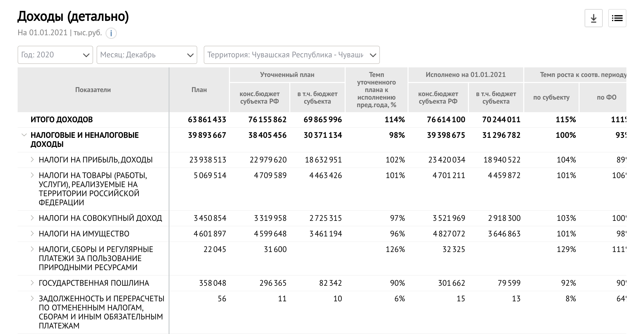Click value 4 601 897

point(210,234)
